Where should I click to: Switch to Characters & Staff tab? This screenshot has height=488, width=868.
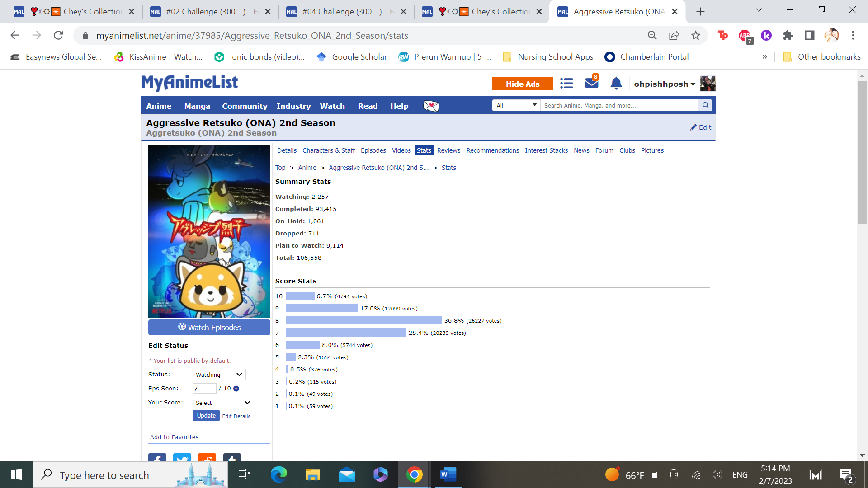coord(329,150)
